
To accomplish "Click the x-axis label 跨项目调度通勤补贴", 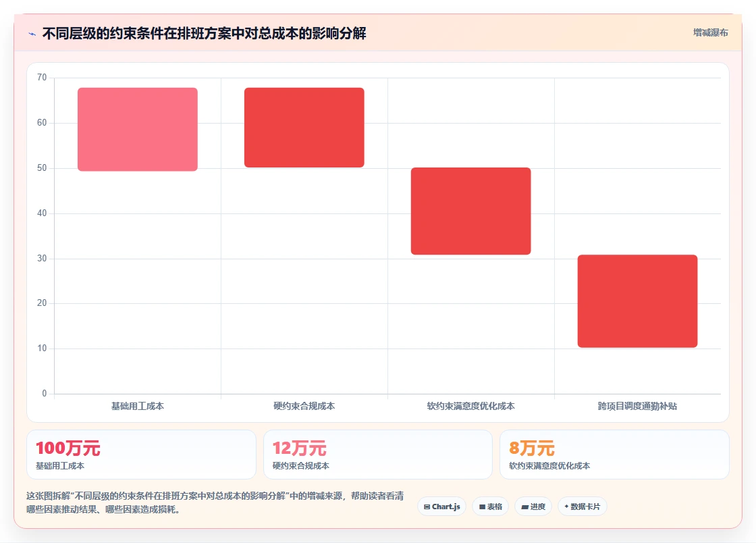I will click(637, 406).
